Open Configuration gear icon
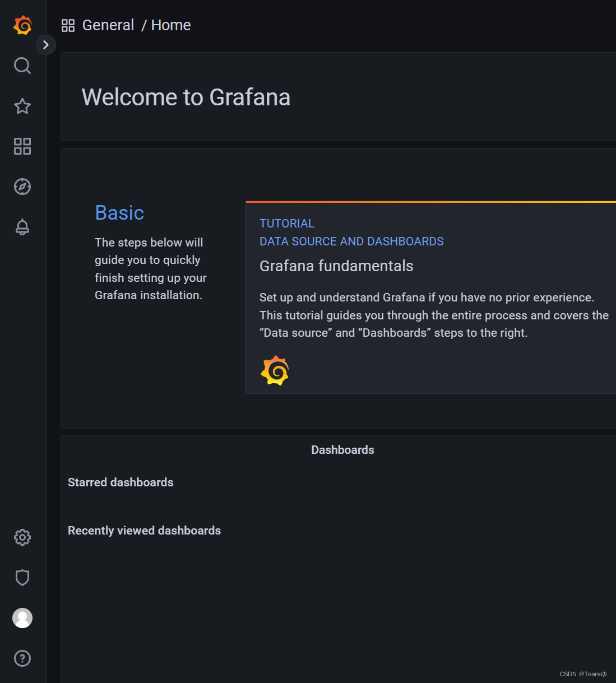The height and width of the screenshot is (683, 616). pyautogui.click(x=22, y=537)
